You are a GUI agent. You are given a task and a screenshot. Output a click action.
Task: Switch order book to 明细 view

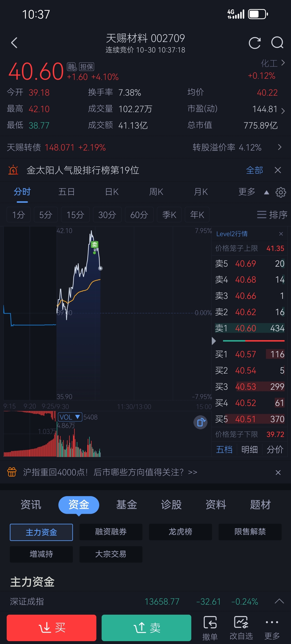point(249,450)
